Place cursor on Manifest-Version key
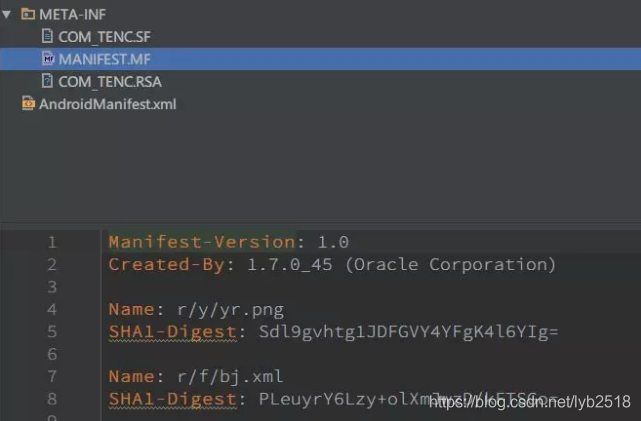 pyautogui.click(x=201, y=242)
